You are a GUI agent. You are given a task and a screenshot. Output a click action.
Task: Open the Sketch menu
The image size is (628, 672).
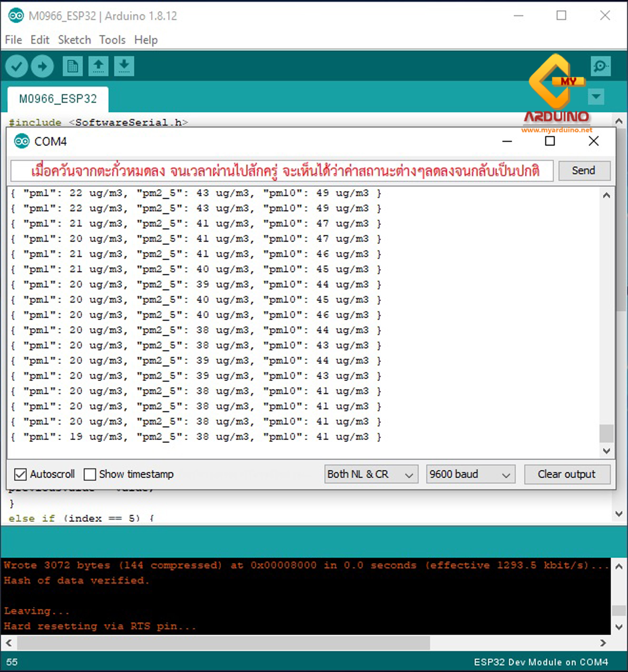tap(74, 40)
